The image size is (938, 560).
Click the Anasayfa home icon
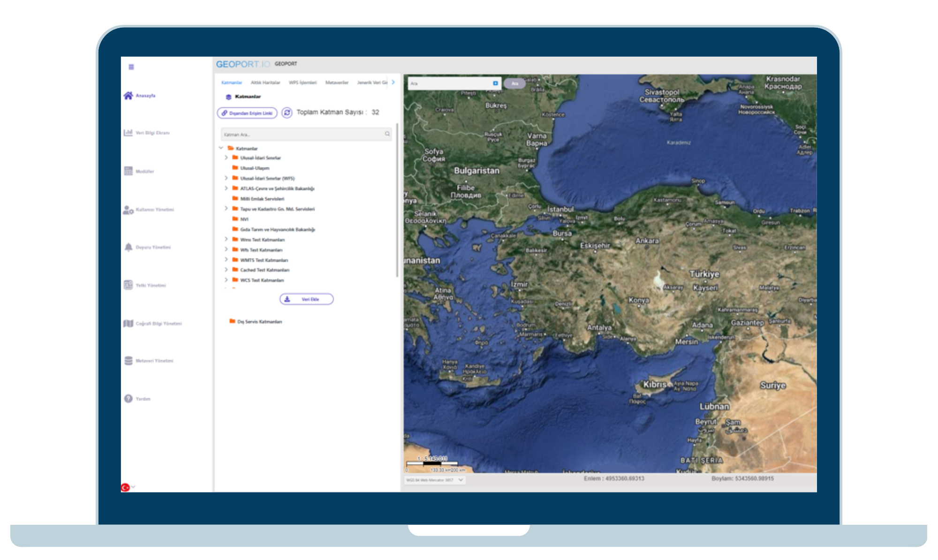click(128, 96)
